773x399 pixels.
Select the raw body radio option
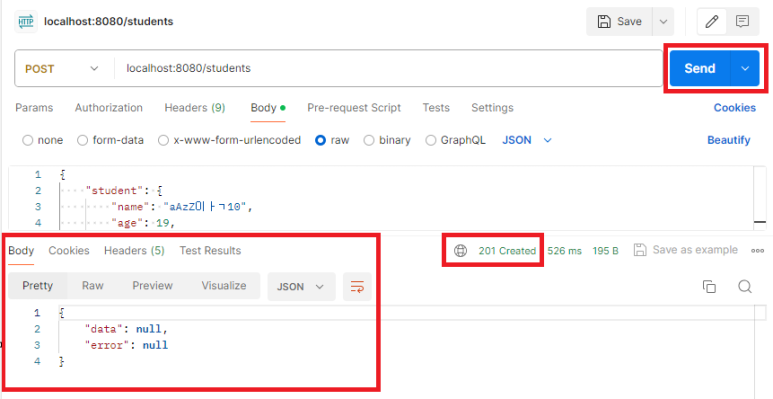click(x=320, y=141)
